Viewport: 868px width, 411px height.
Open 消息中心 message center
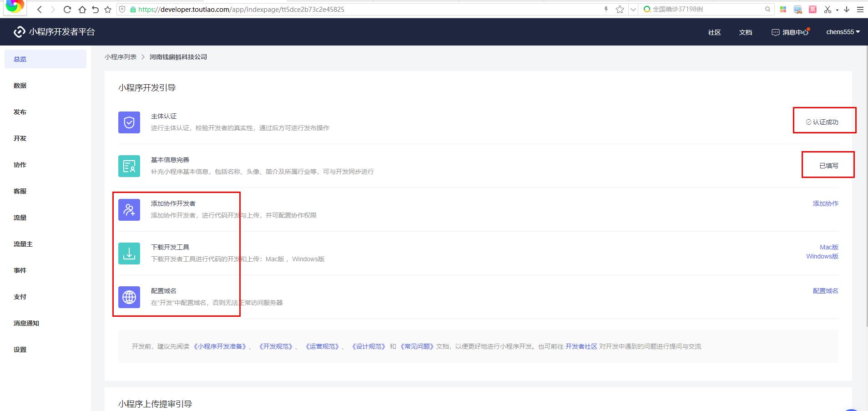pos(791,32)
